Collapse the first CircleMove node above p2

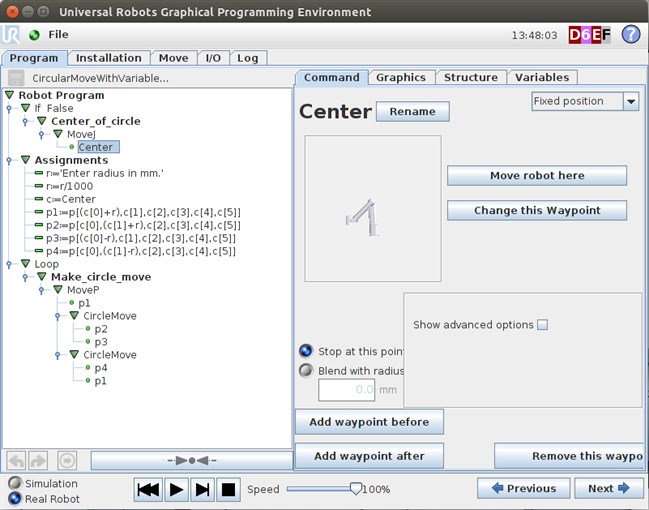[x=74, y=315]
